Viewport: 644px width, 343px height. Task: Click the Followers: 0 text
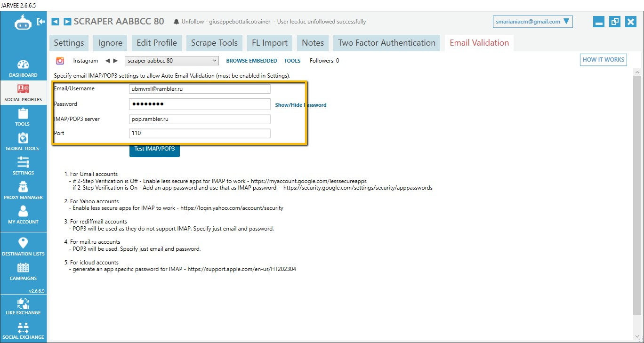[324, 61]
